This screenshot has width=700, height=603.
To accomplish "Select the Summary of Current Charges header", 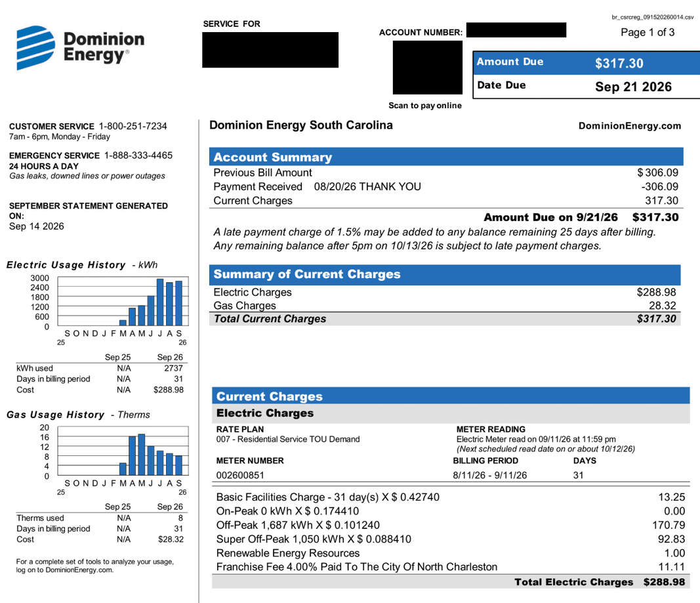I will (x=445, y=274).
